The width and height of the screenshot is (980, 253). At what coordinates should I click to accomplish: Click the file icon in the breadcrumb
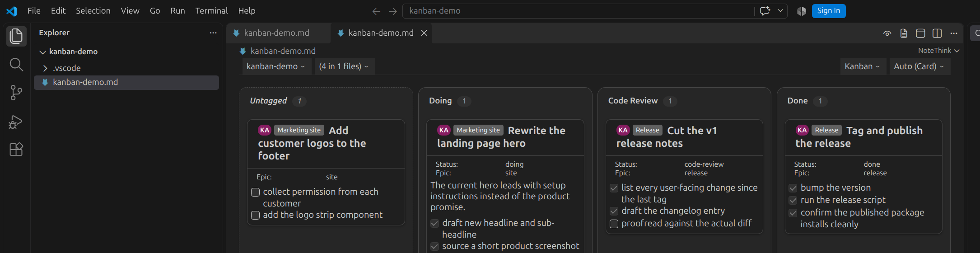pyautogui.click(x=243, y=51)
